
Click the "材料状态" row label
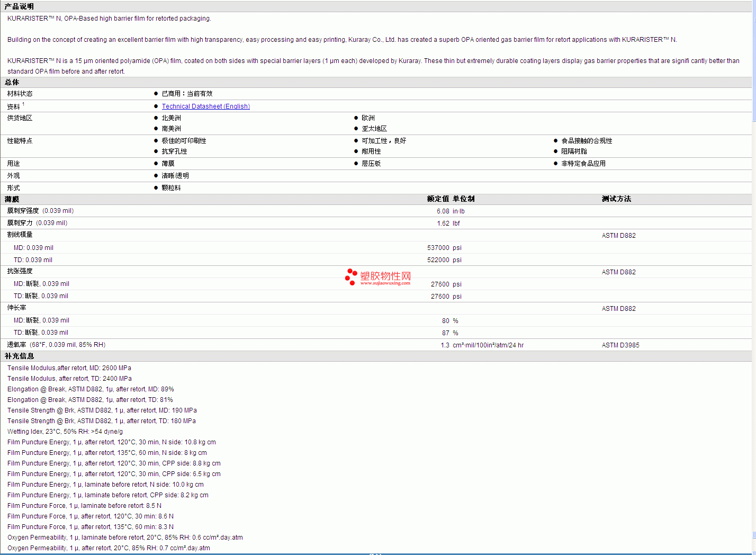click(x=20, y=94)
